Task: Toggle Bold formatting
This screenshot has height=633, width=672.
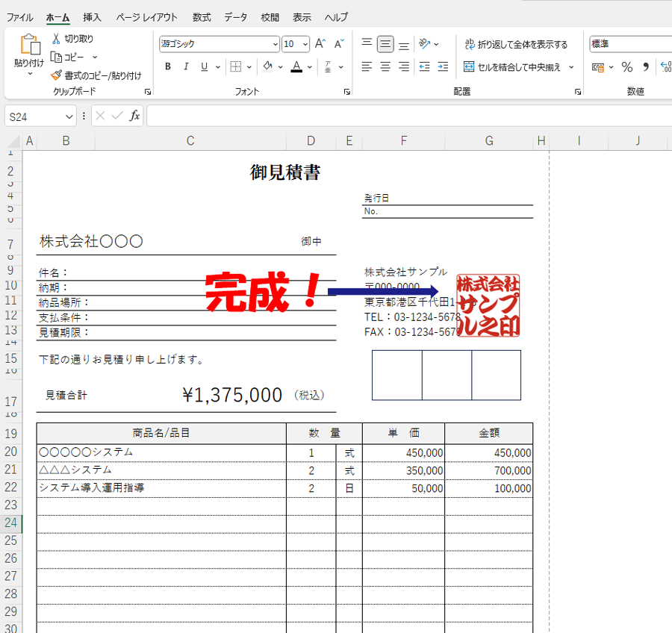Action: tap(167, 67)
